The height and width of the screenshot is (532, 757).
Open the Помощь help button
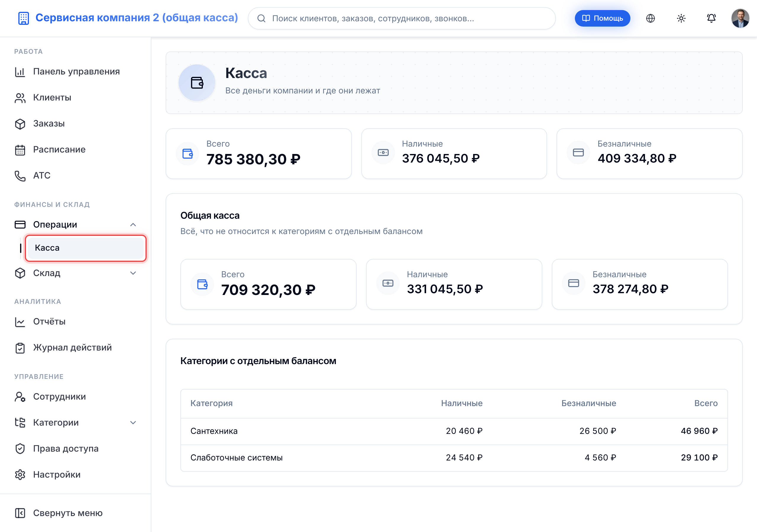pyautogui.click(x=602, y=18)
